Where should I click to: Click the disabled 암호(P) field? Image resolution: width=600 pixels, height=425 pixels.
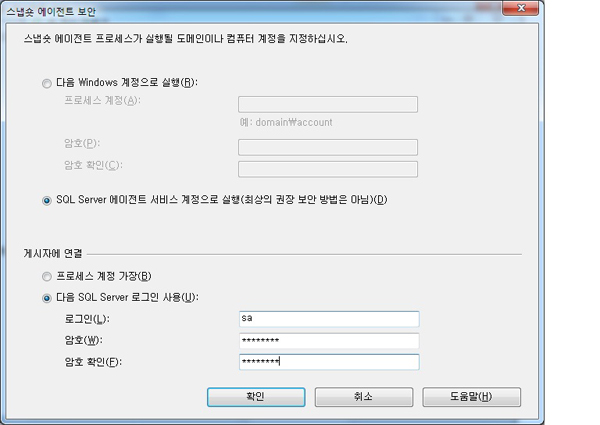328,147
